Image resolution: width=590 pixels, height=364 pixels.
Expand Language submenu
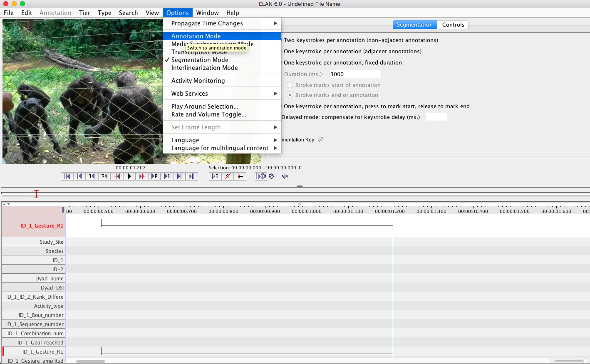[222, 140]
